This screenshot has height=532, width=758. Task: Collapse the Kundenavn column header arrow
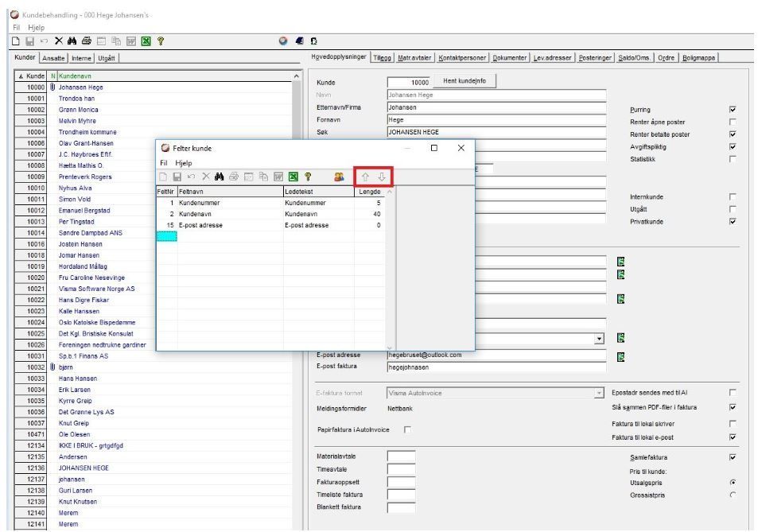click(297, 76)
